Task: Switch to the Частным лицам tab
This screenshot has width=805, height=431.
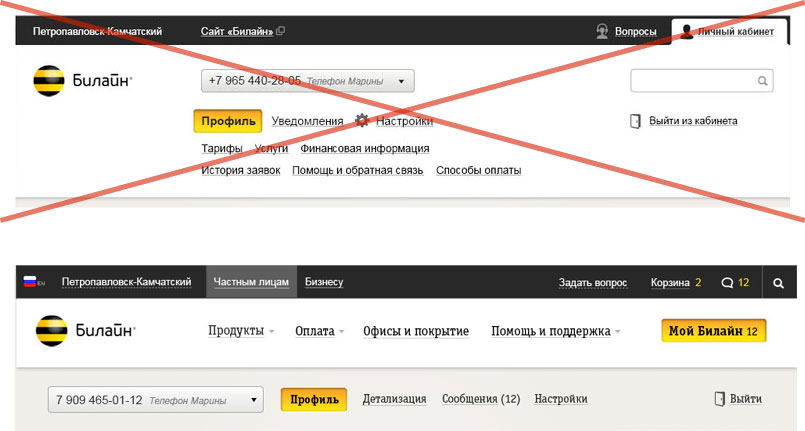Action: pyautogui.click(x=250, y=282)
